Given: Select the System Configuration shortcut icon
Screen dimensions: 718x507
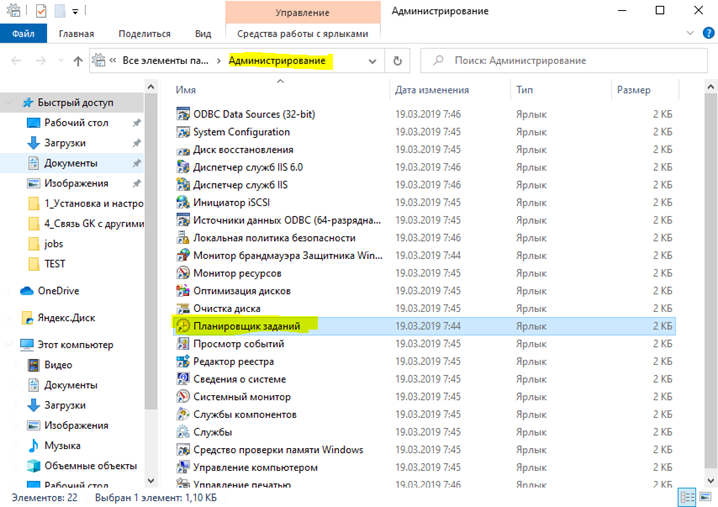Looking at the screenshot, I should [183, 132].
